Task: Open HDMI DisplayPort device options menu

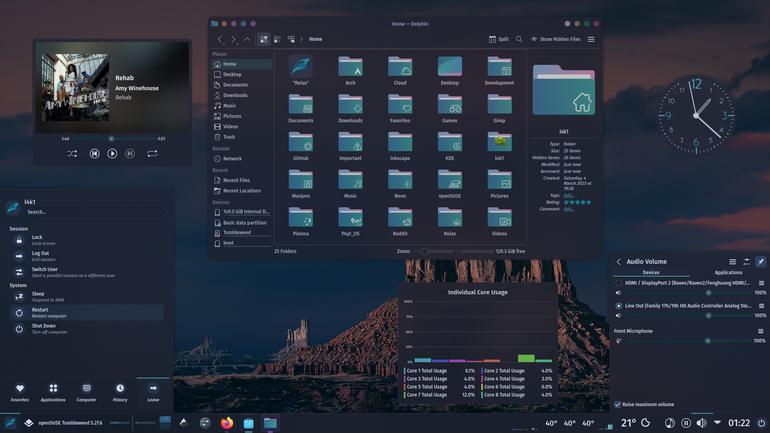Action: click(x=761, y=283)
